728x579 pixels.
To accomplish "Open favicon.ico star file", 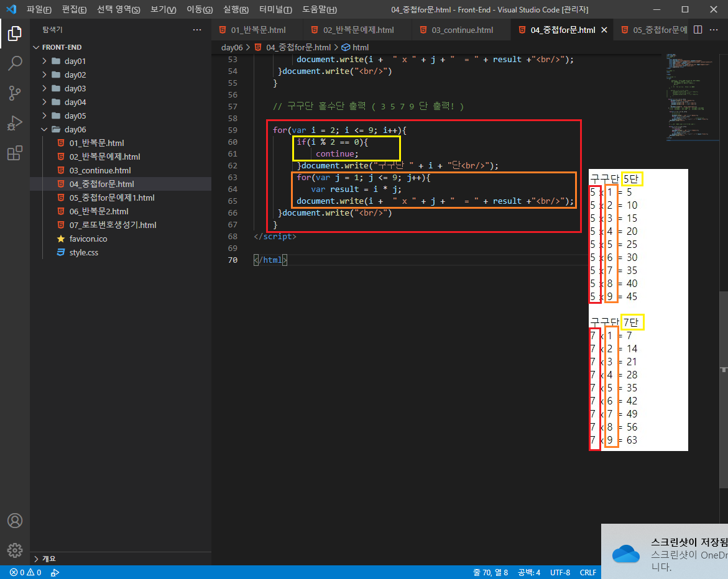I will (88, 239).
